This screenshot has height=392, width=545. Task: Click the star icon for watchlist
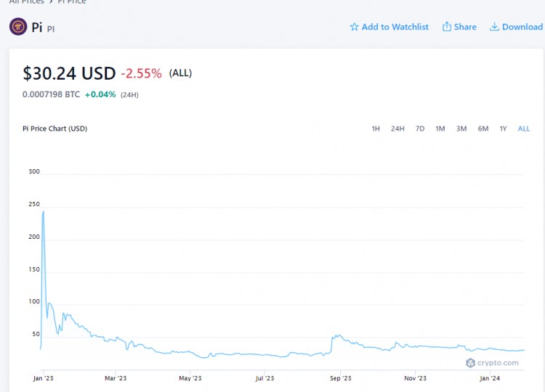355,27
